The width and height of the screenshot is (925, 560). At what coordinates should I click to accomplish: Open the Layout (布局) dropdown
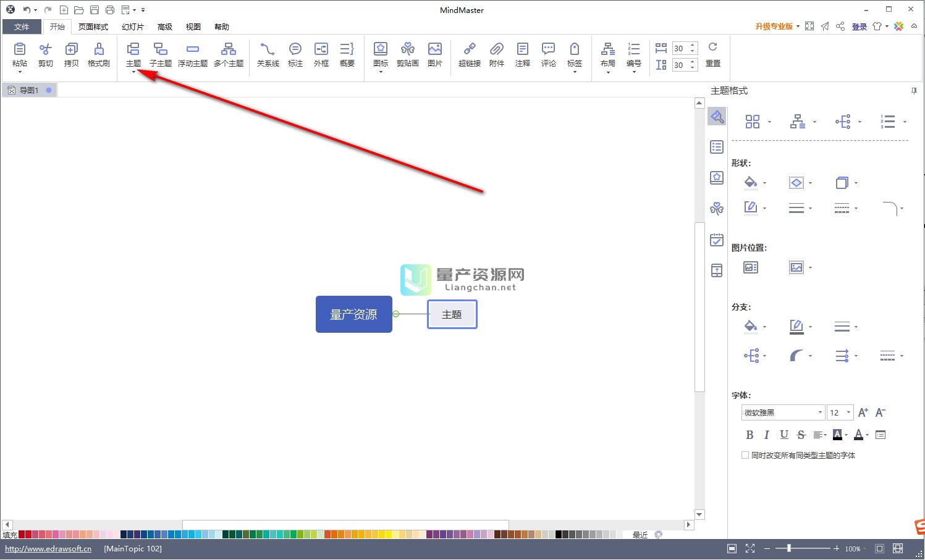pyautogui.click(x=608, y=72)
